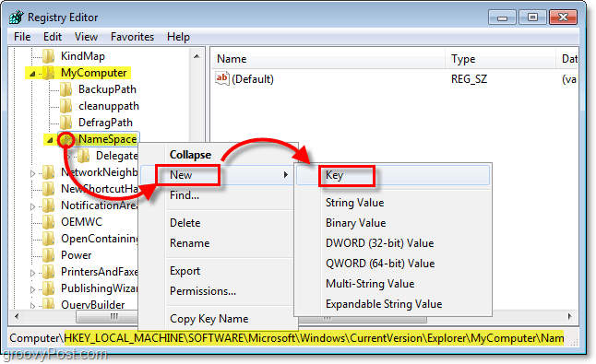The image size is (596, 364).
Task: Click the KindMap folder icon
Action: click(x=48, y=56)
